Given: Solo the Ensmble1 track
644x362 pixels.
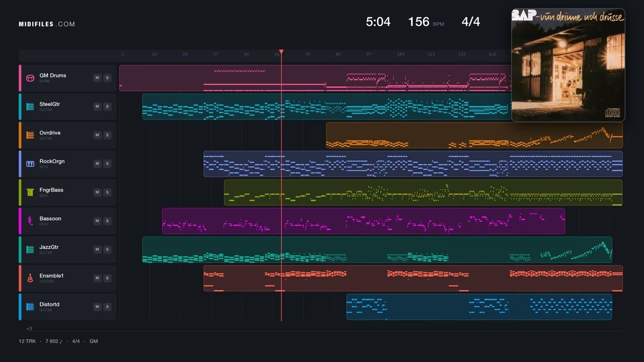Looking at the screenshot, I should pos(107,279).
